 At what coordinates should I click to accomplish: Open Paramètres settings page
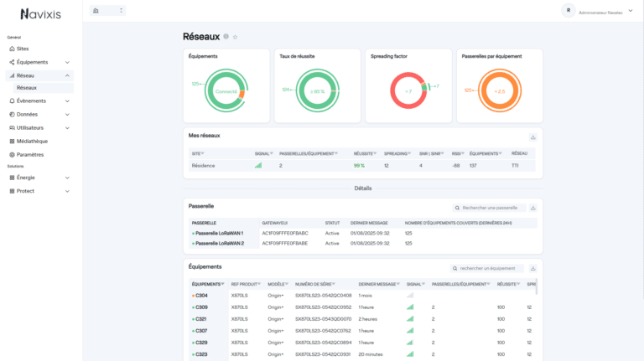point(29,154)
